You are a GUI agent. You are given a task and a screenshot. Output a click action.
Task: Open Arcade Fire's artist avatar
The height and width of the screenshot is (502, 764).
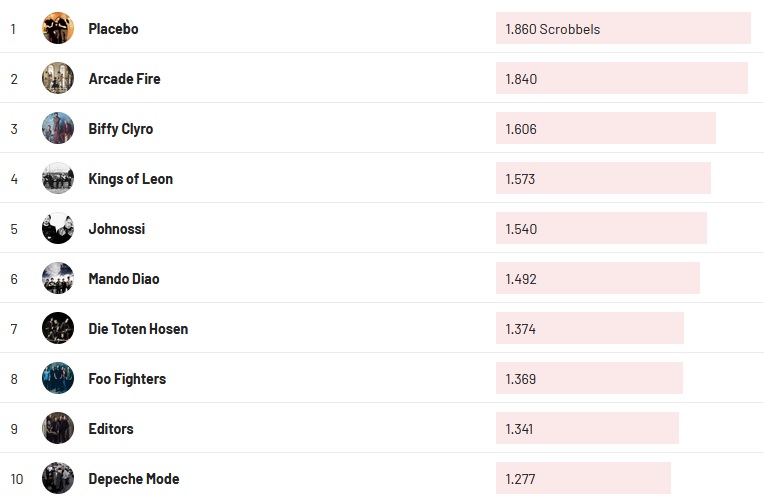pos(58,78)
